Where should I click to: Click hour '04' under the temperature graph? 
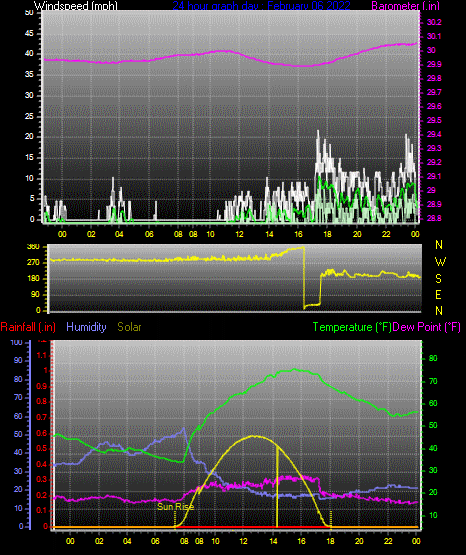click(x=127, y=541)
